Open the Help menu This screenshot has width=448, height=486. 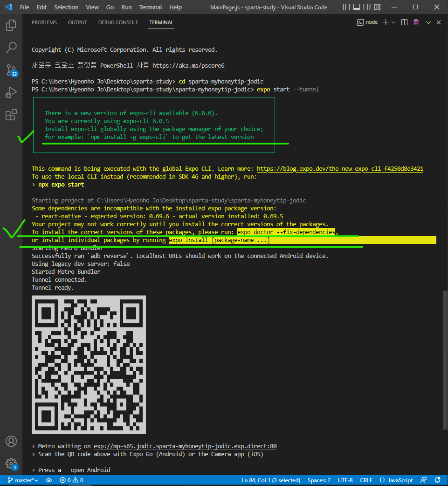pyautogui.click(x=175, y=7)
